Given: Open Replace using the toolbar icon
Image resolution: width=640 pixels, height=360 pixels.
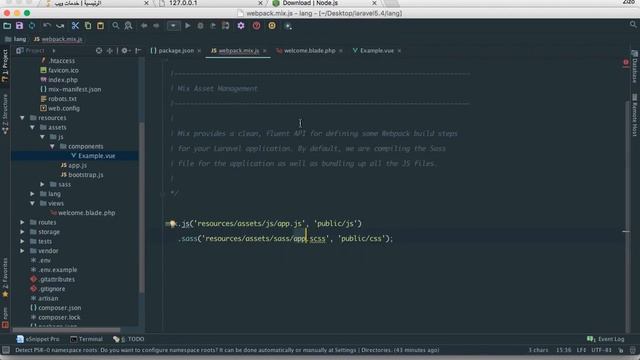Looking at the screenshot, I should [128, 26].
